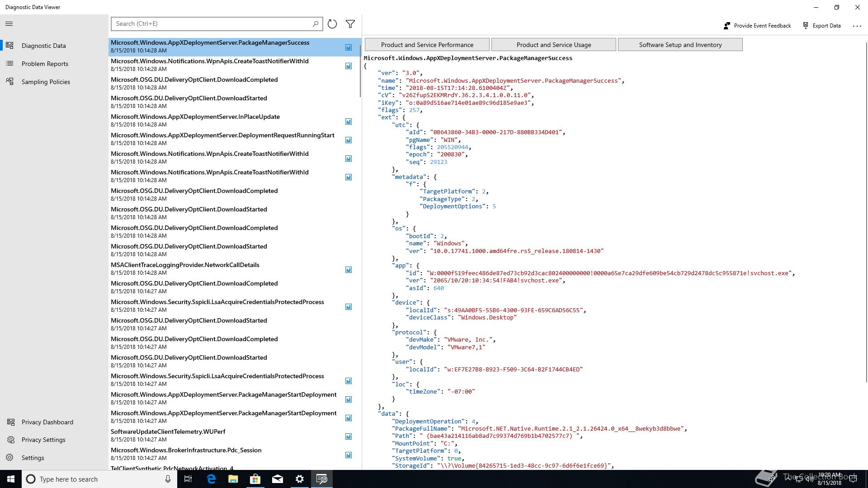Open the event filter funnel icon
This screenshot has width=868, height=488.
(x=350, y=24)
